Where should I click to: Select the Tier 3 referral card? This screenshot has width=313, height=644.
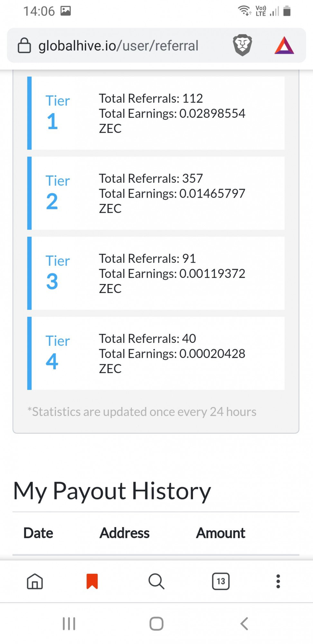click(156, 273)
